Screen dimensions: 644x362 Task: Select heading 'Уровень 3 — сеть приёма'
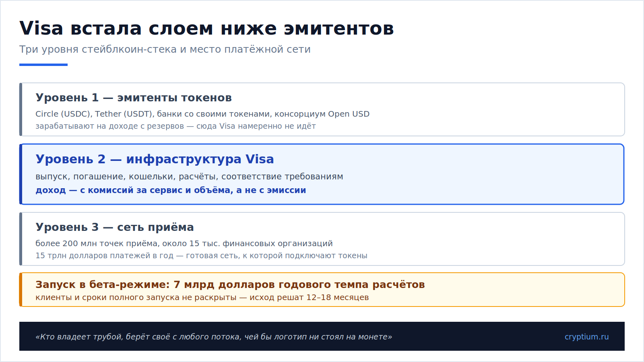coord(115,227)
